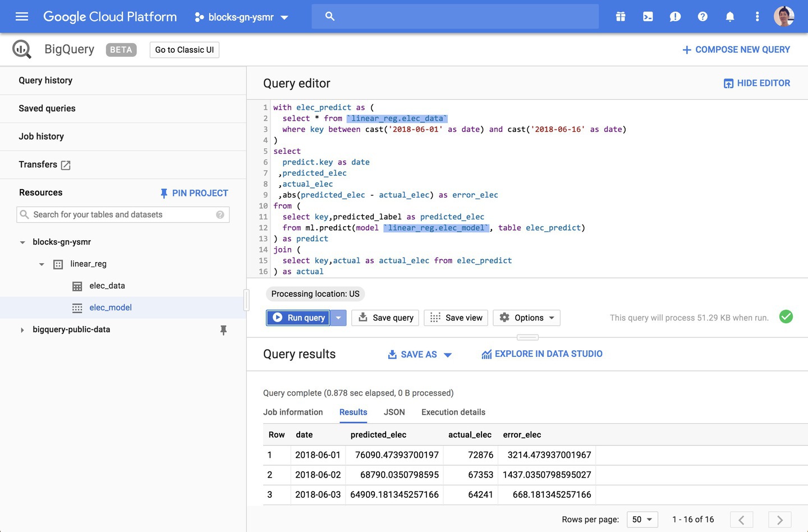Click the search magnifier in top bar
Image resolution: width=808 pixels, height=532 pixels.
(x=330, y=16)
